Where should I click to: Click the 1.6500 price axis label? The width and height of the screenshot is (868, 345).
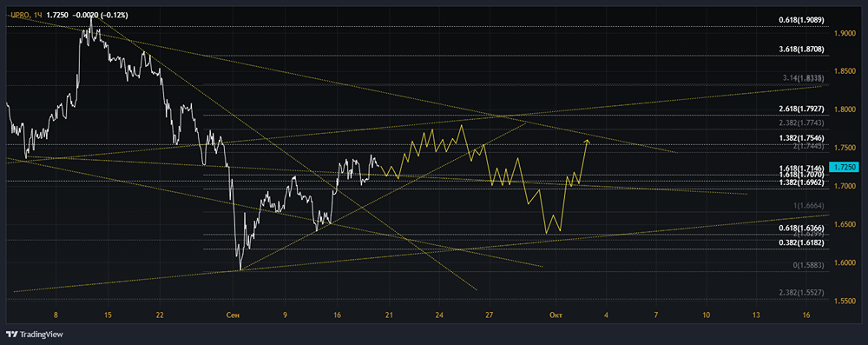click(844, 224)
